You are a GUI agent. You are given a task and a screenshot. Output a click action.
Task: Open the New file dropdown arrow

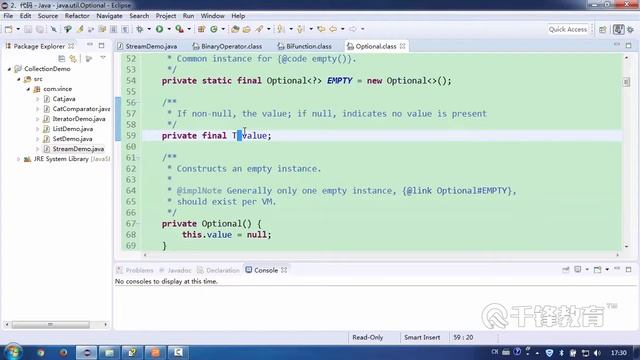18,29
